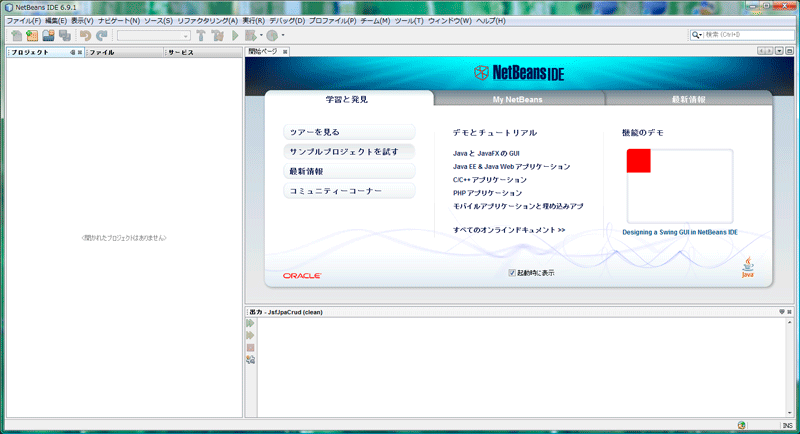The image size is (800, 434).
Task: Click the Re-run icon in output panel
Action: [251, 324]
